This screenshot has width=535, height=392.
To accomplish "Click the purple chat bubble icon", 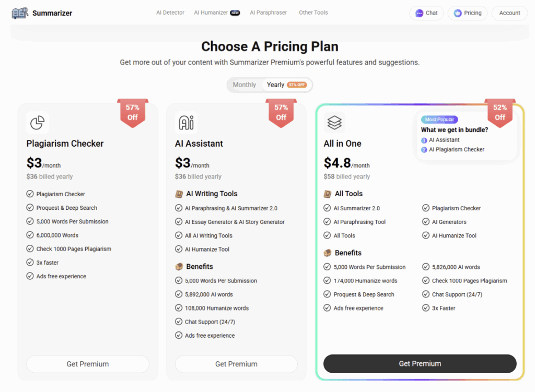I will (419, 13).
